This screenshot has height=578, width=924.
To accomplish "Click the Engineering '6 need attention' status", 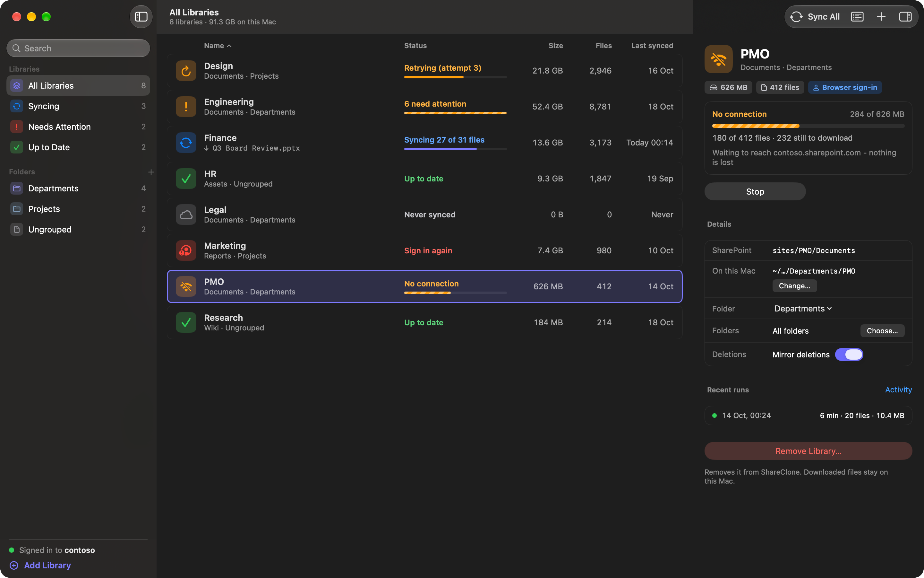I will point(435,104).
